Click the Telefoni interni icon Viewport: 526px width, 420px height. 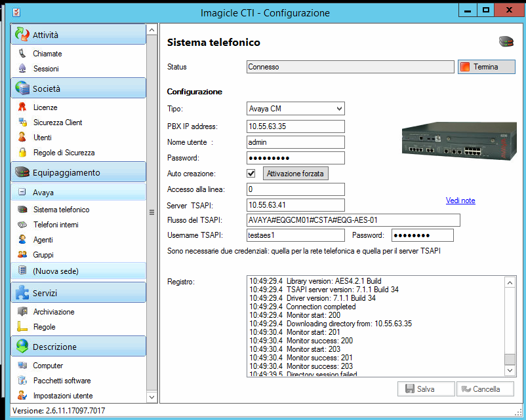click(x=22, y=225)
